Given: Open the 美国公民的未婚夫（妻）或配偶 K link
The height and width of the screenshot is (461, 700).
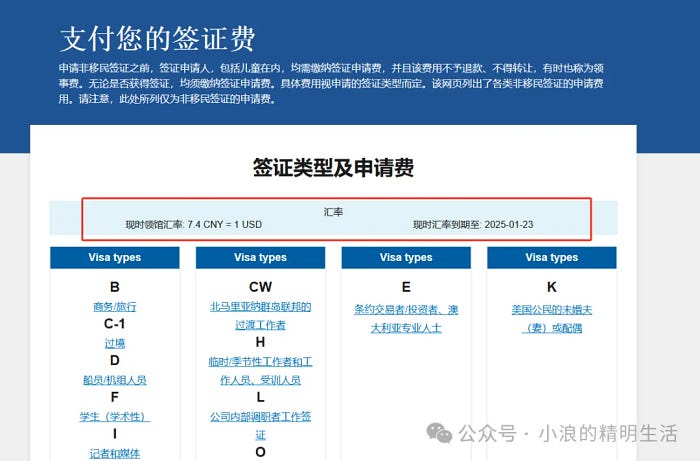Looking at the screenshot, I should [552, 319].
